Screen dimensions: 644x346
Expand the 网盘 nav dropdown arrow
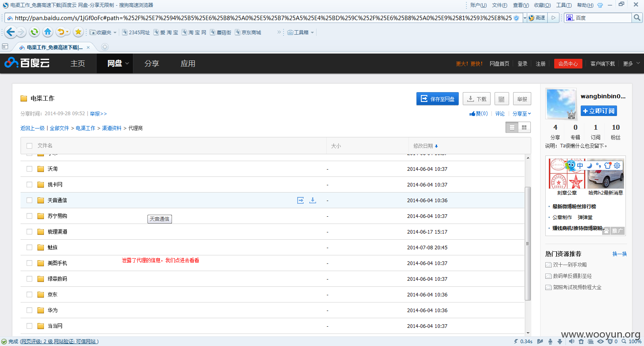(127, 64)
